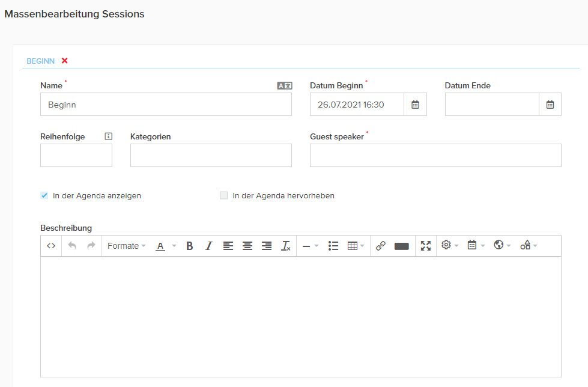The width and height of the screenshot is (588, 387).
Task: Apply bold formatting in Beschreibung editor
Action: click(x=189, y=246)
